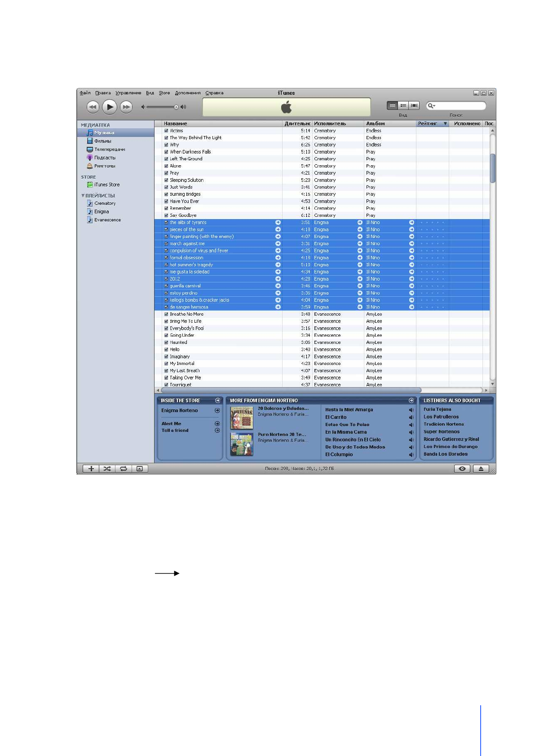The width and height of the screenshot is (535, 756).
Task: Uncheck 'Going Under' song checkbox
Action: click(x=166, y=335)
